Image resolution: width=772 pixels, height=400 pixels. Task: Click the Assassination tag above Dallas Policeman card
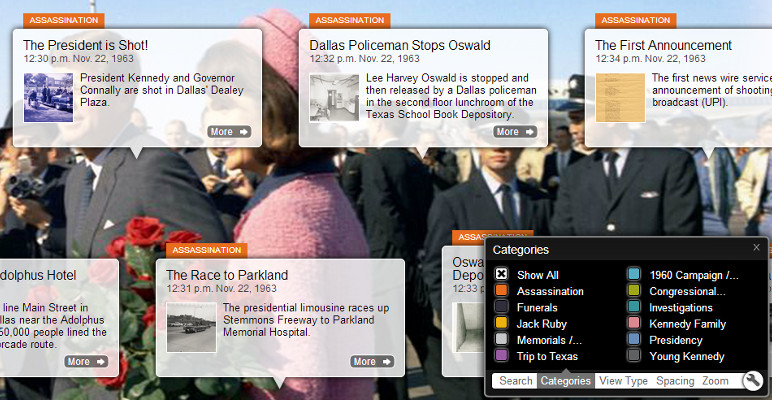(x=350, y=21)
